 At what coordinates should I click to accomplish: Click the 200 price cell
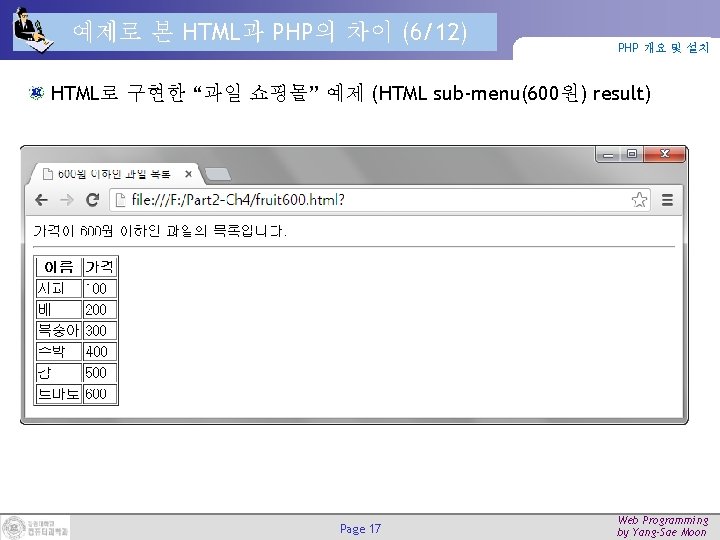tap(100, 309)
